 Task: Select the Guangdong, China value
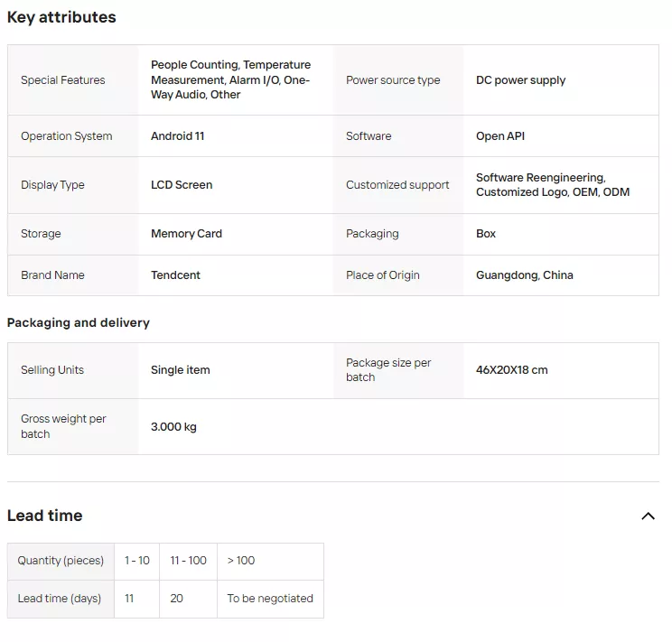(x=525, y=275)
